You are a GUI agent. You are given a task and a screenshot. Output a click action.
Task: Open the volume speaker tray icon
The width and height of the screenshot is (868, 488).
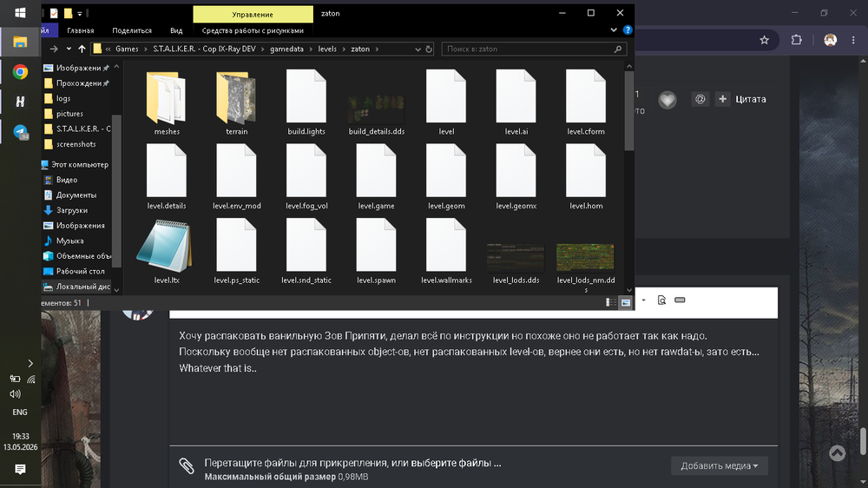click(x=15, y=394)
